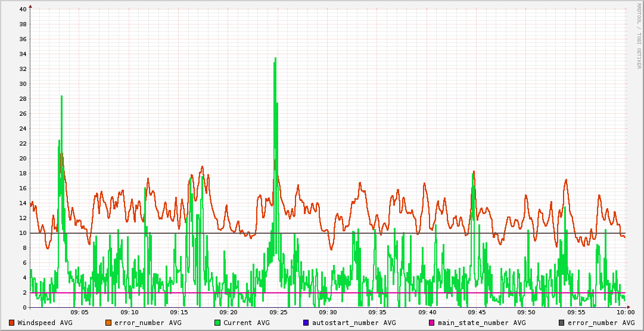The width and height of the screenshot is (644, 331).
Task: Select 'error_number AVG' label beside orange swatch
Action: click(x=147, y=323)
